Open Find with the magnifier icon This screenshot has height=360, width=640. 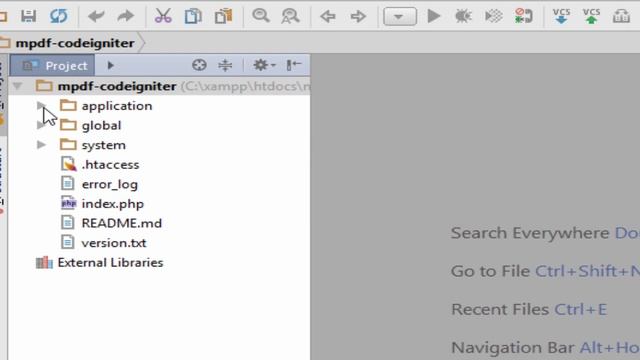click(260, 16)
